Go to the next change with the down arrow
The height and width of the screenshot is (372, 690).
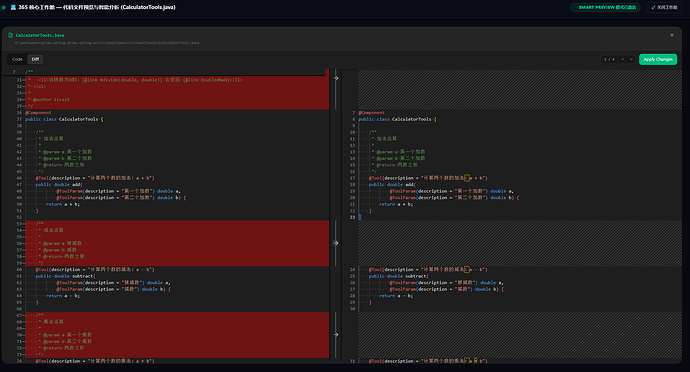coord(631,59)
